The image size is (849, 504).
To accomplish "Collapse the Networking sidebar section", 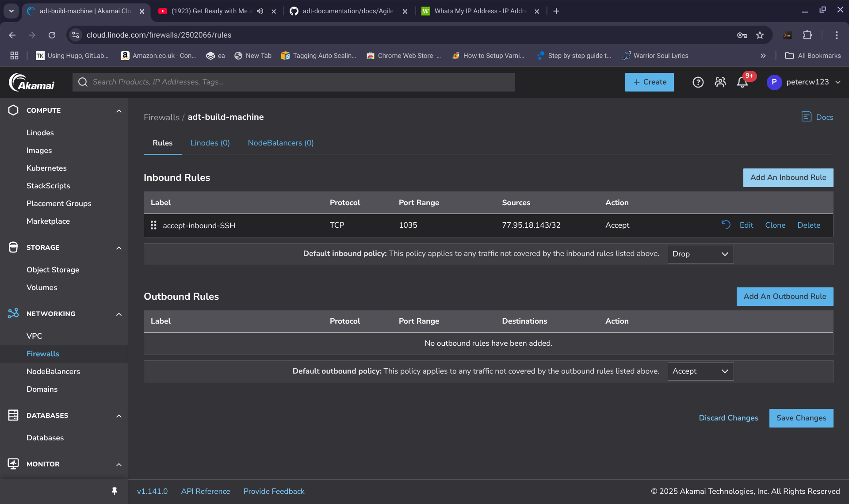I will [x=119, y=314].
